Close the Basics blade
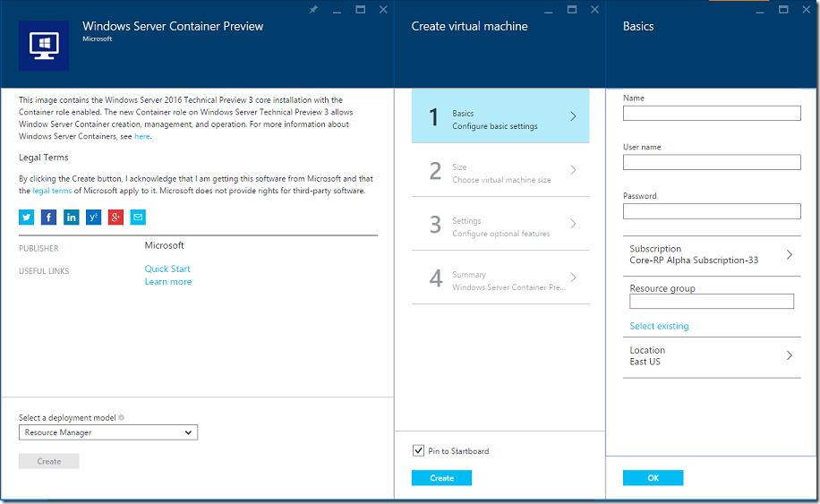The width and height of the screenshot is (820, 504). tap(807, 10)
